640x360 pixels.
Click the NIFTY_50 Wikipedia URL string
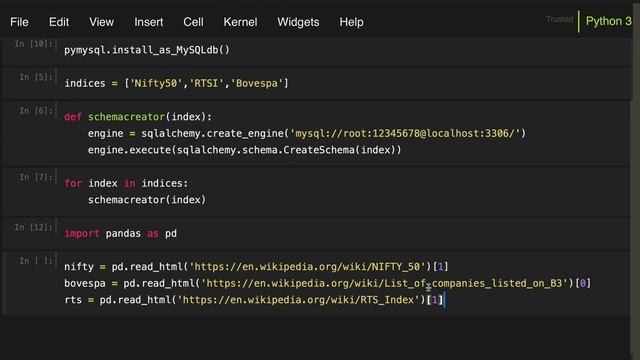point(308,267)
